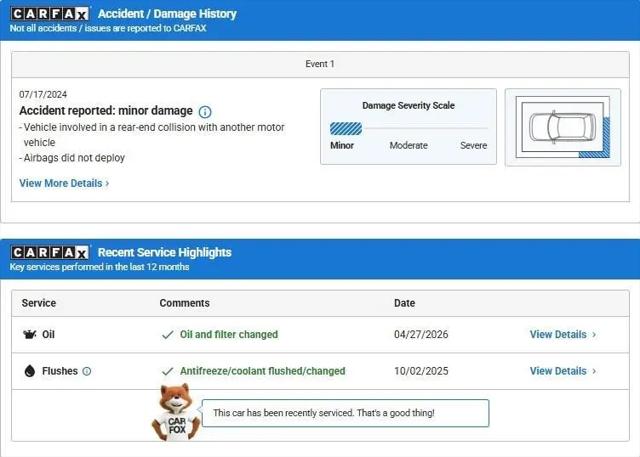640x457 pixels.
Task: Click the date 10/02/2025
Action: 421,371
